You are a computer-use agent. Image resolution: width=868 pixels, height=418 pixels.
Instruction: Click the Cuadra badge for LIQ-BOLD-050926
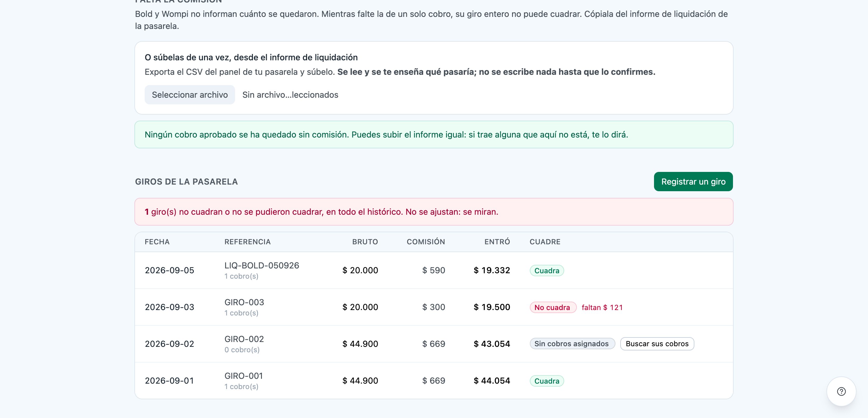pos(546,271)
